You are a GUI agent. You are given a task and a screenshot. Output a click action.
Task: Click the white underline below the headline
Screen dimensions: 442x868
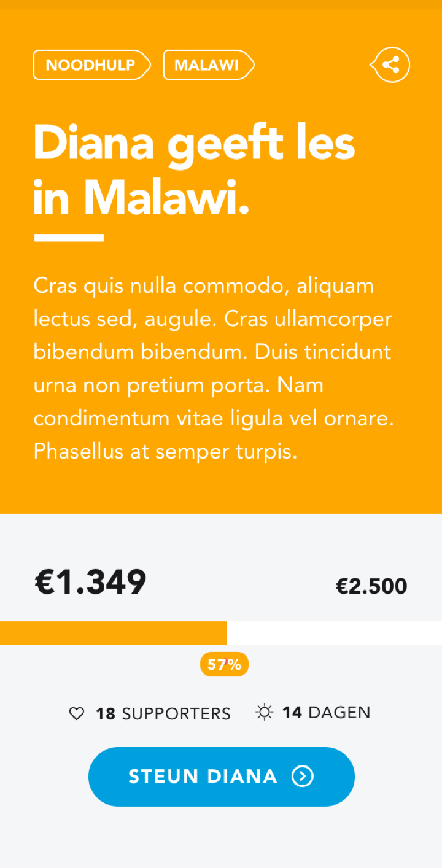(x=69, y=238)
